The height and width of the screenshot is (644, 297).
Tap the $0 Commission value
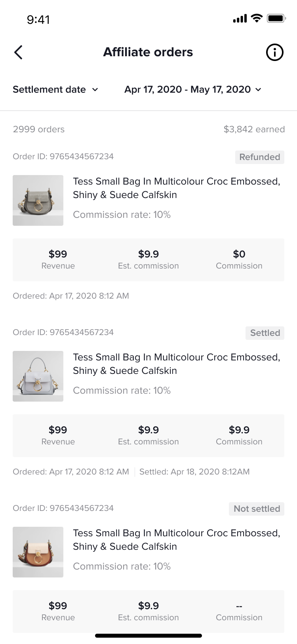pyautogui.click(x=239, y=254)
